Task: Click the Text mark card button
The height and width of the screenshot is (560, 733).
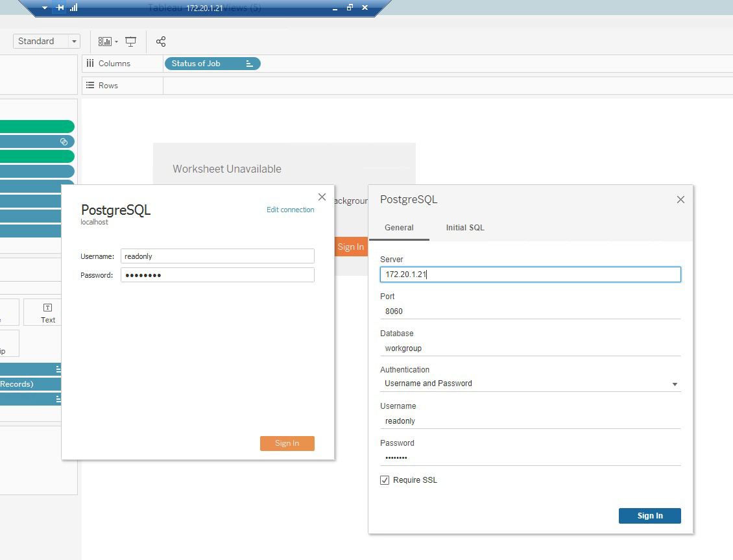Action: pos(43,312)
